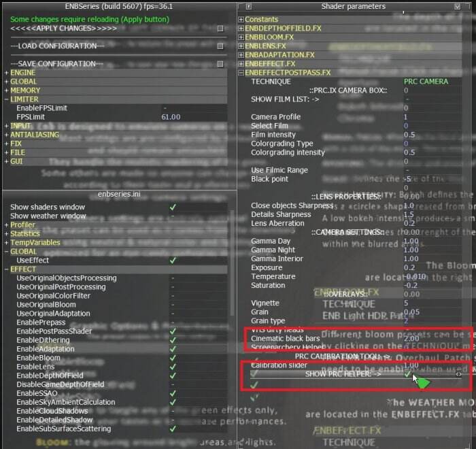Click Cinematic black bars value 2.00

pos(411,338)
